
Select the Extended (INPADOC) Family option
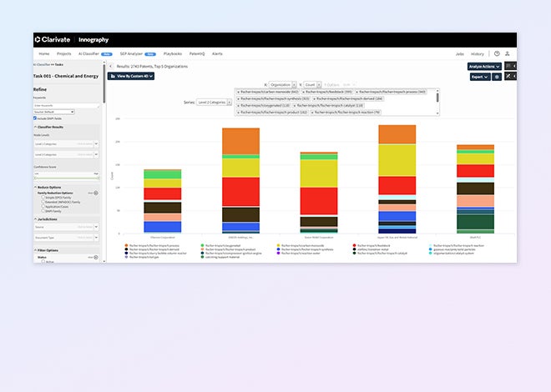tap(43, 203)
